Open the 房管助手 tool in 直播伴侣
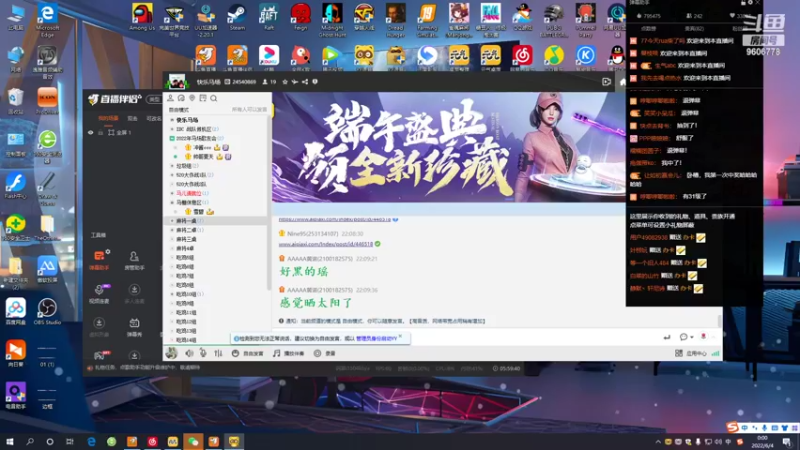This screenshot has height=450, width=800. point(134,259)
